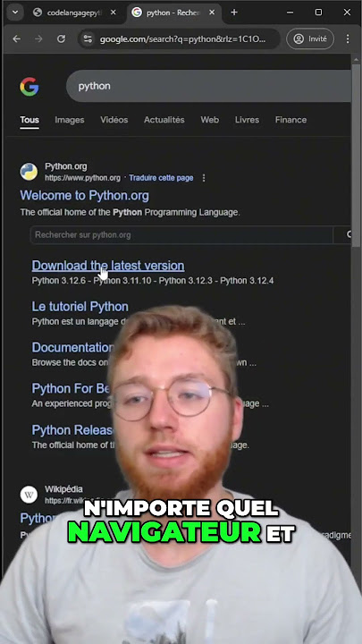Open Download the latest version link
362x644 pixels.
pos(108,266)
